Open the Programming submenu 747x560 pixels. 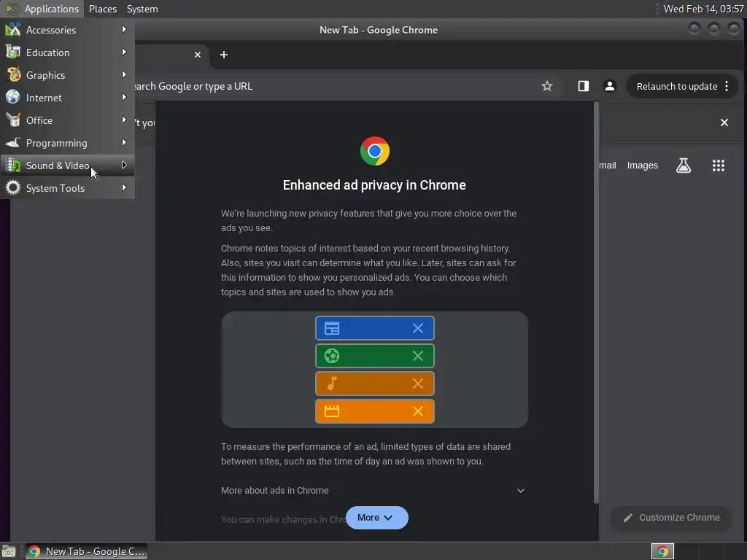pyautogui.click(x=67, y=143)
